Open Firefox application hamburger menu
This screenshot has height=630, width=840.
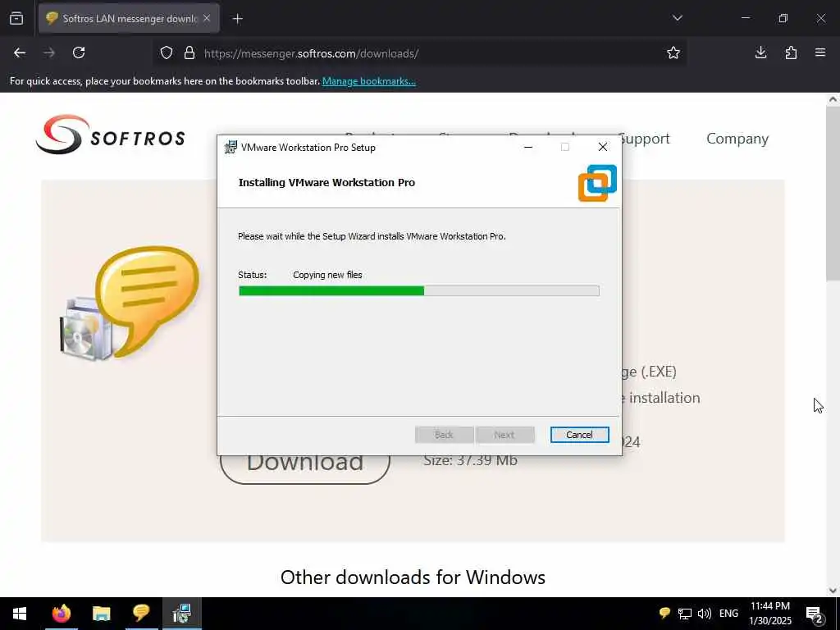(x=820, y=52)
